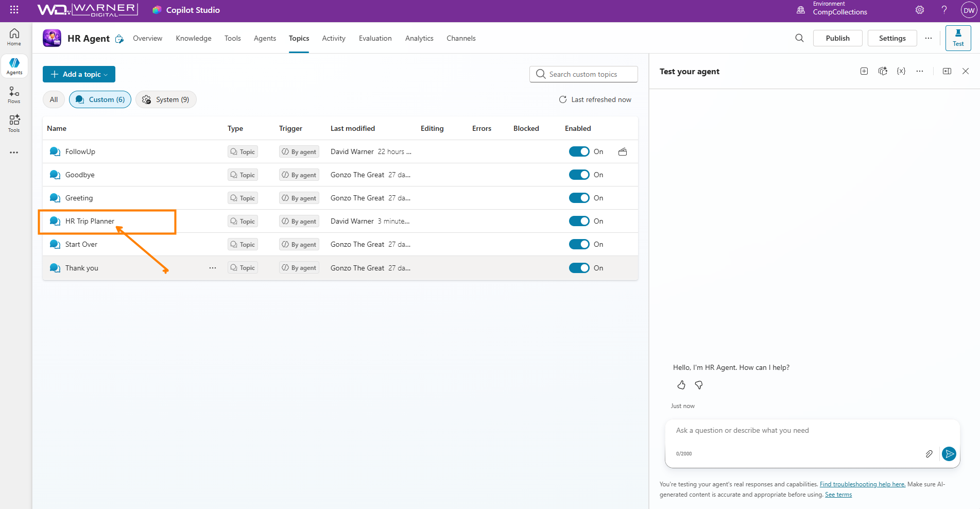Click the thumbs up feedback icon
This screenshot has height=509, width=980.
tap(681, 385)
